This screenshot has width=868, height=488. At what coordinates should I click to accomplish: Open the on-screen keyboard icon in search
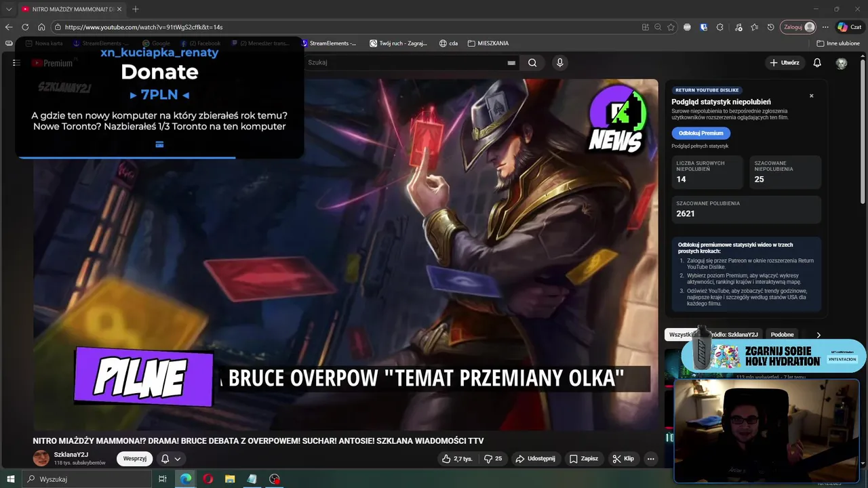point(511,62)
